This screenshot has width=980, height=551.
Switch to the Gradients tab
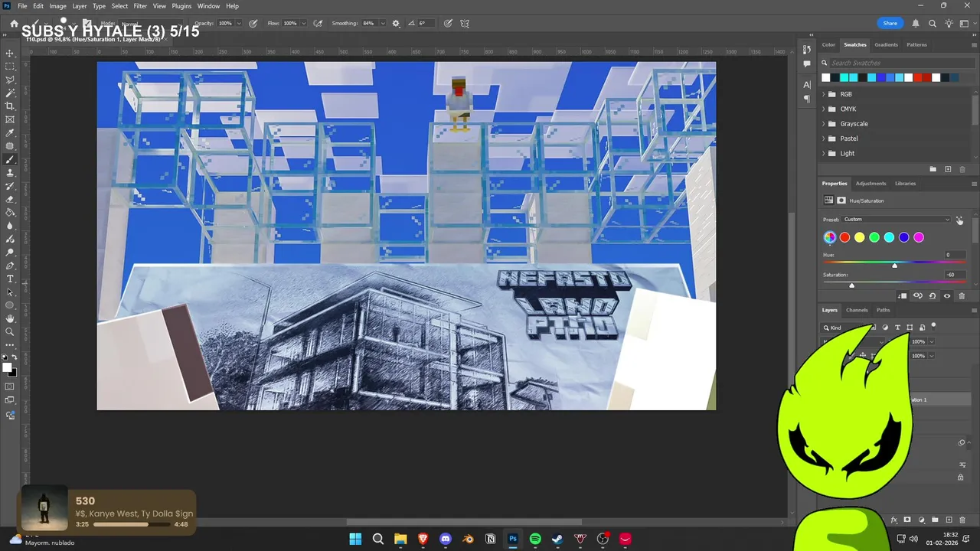tap(887, 44)
